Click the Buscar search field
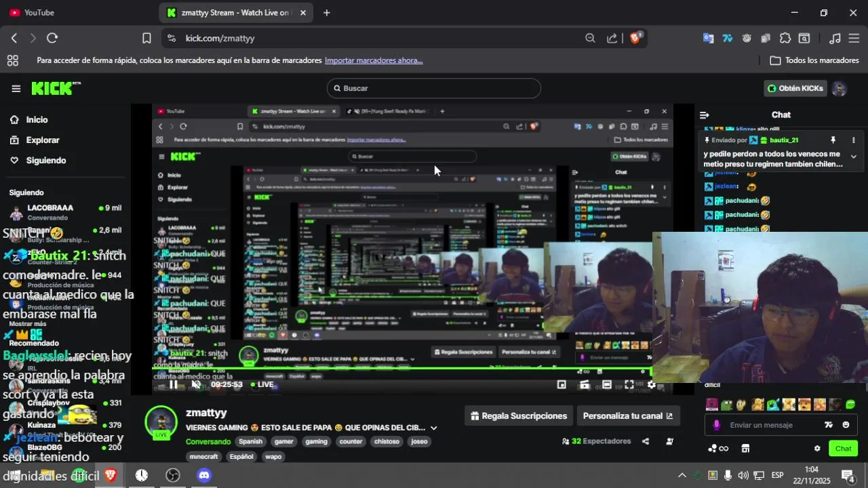 pyautogui.click(x=434, y=88)
